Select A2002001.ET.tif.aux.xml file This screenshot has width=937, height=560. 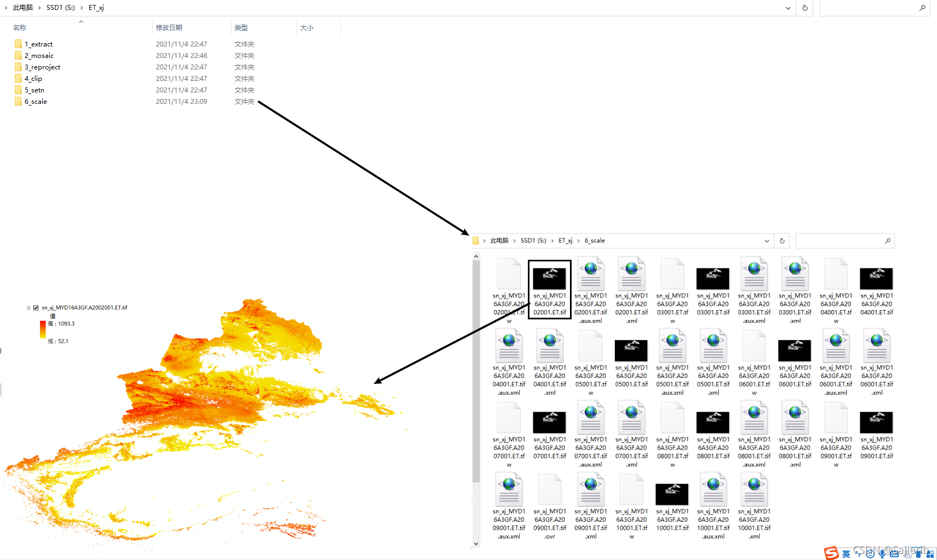click(591, 291)
